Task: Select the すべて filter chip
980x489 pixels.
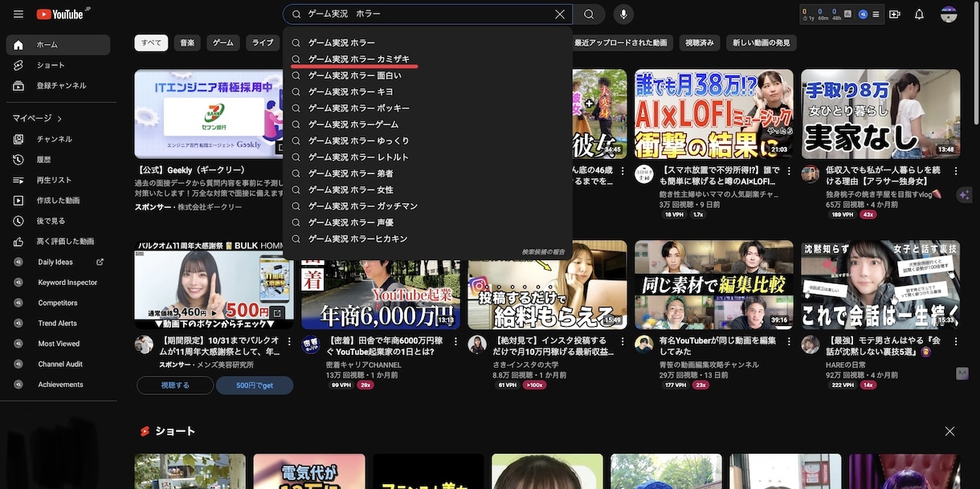Action: pyautogui.click(x=151, y=43)
